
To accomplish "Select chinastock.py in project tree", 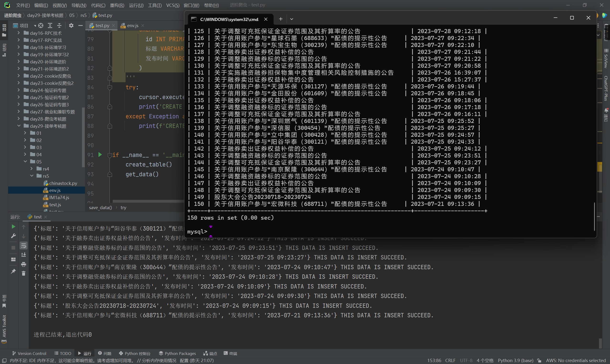I will click(x=63, y=183).
